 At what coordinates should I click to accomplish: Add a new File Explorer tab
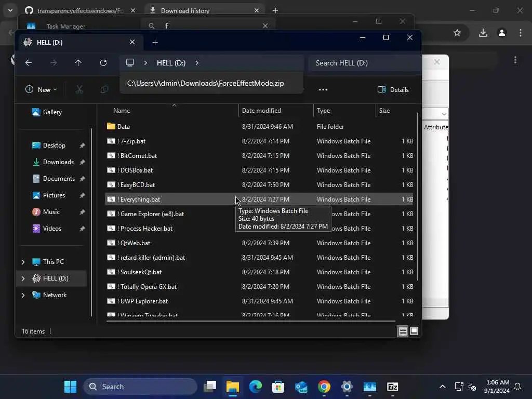point(155,43)
